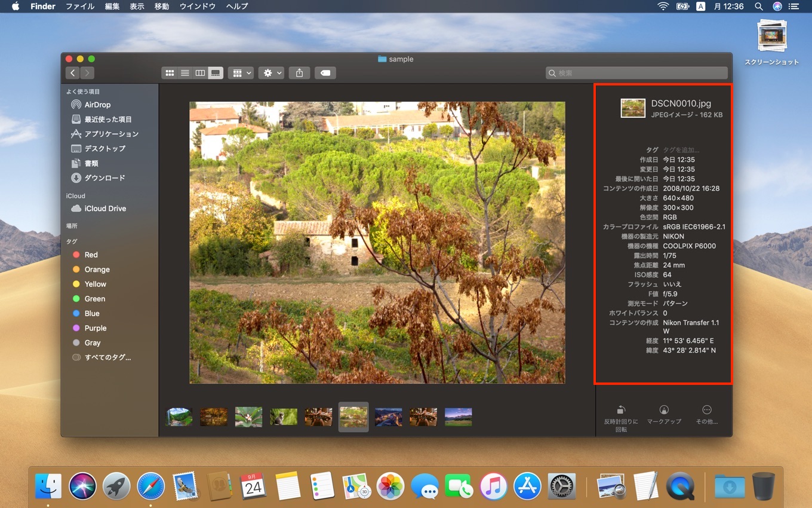The width and height of the screenshot is (812, 508).
Task: Click the その他… button
Action: tap(707, 415)
